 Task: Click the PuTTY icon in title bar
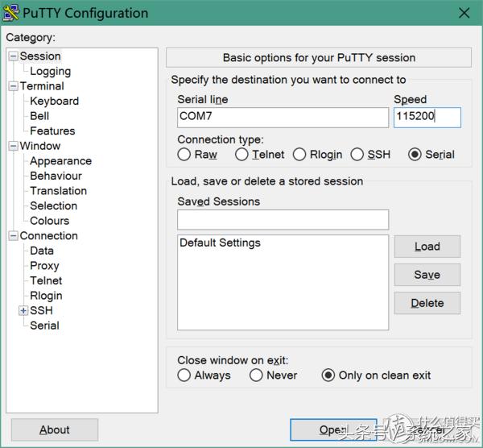pyautogui.click(x=10, y=13)
